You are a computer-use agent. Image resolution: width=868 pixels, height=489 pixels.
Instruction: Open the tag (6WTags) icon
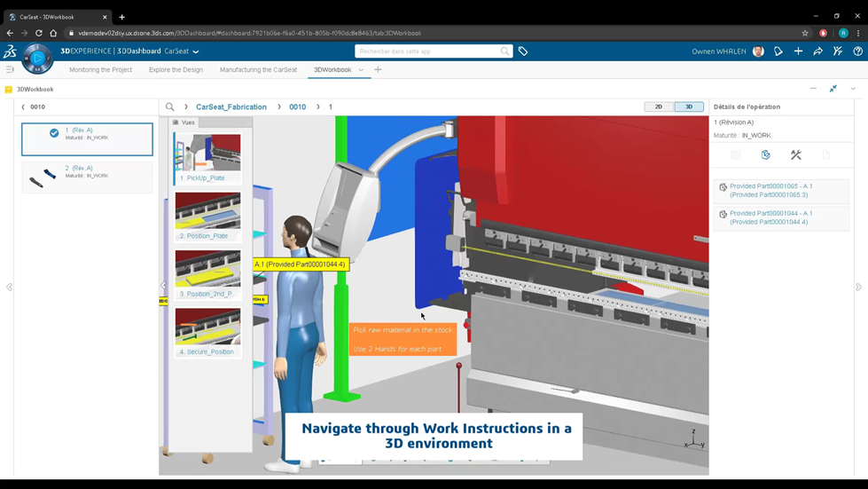tap(523, 51)
